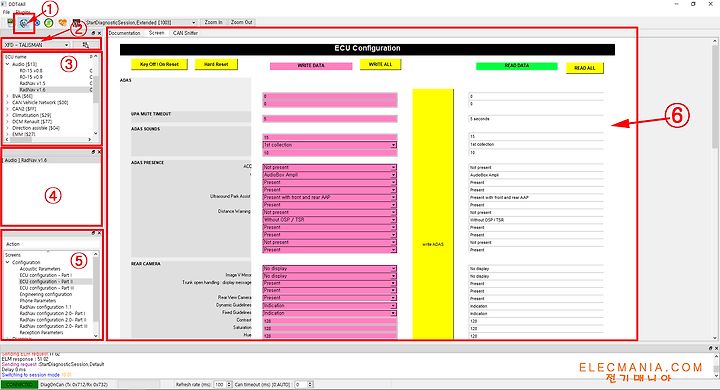Float the bottom log panel

(x=710, y=348)
